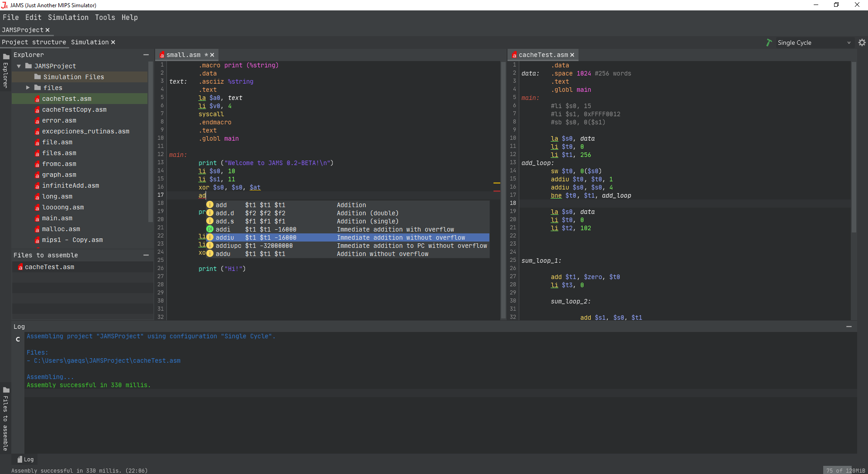Select excepciones_rutinas.asm in Explorer

coord(80,131)
